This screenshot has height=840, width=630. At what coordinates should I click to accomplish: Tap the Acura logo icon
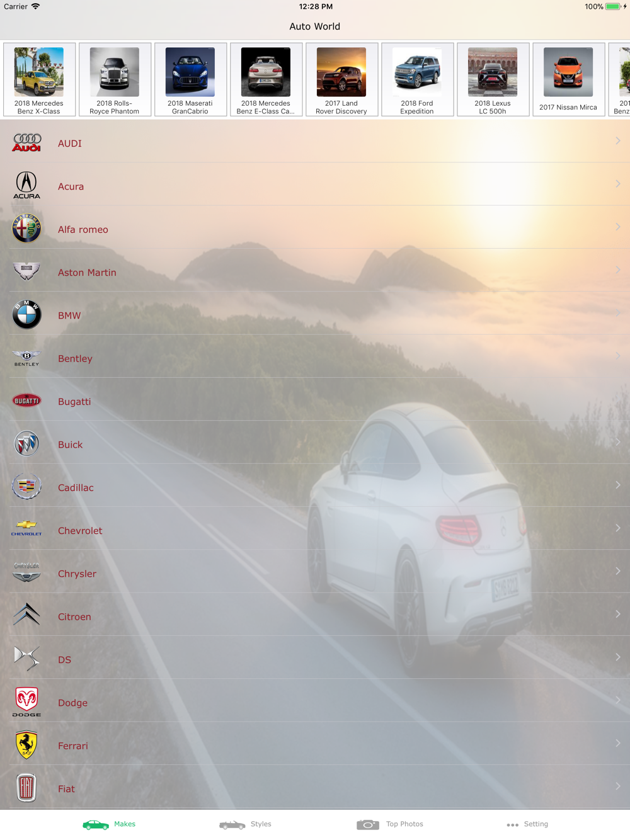pos(26,186)
